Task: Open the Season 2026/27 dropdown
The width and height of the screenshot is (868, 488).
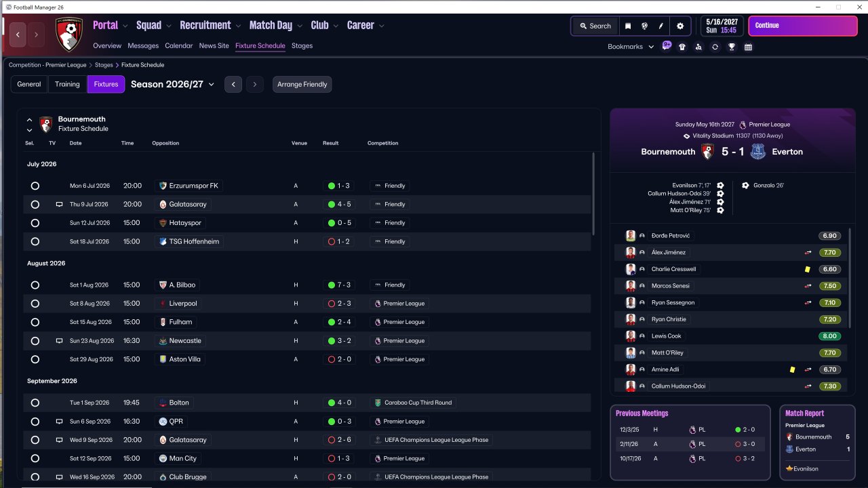Action: [172, 85]
